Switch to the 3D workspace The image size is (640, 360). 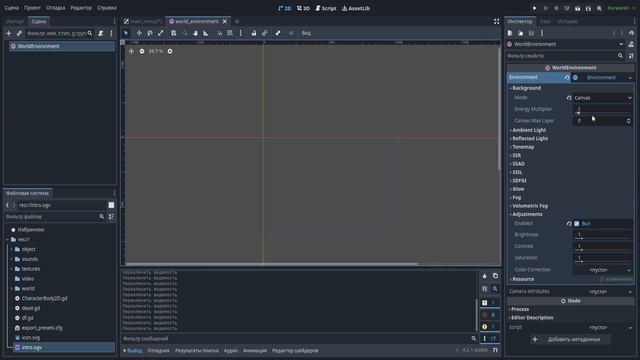pyautogui.click(x=303, y=8)
